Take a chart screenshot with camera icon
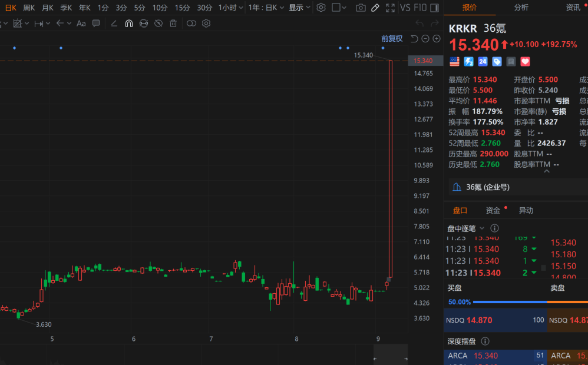This screenshot has height=365, width=588. click(x=361, y=8)
